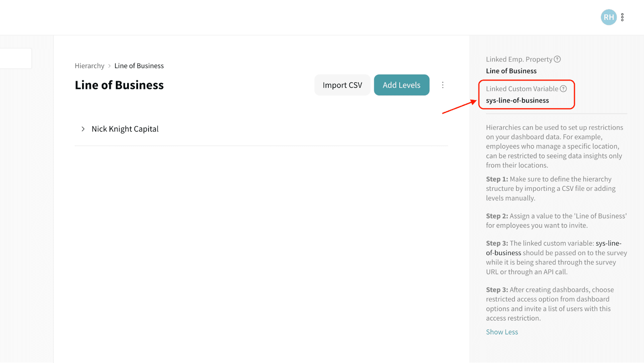Go back to Hierarchy via breadcrumb
Screen dimensions: 644x363
tap(89, 66)
